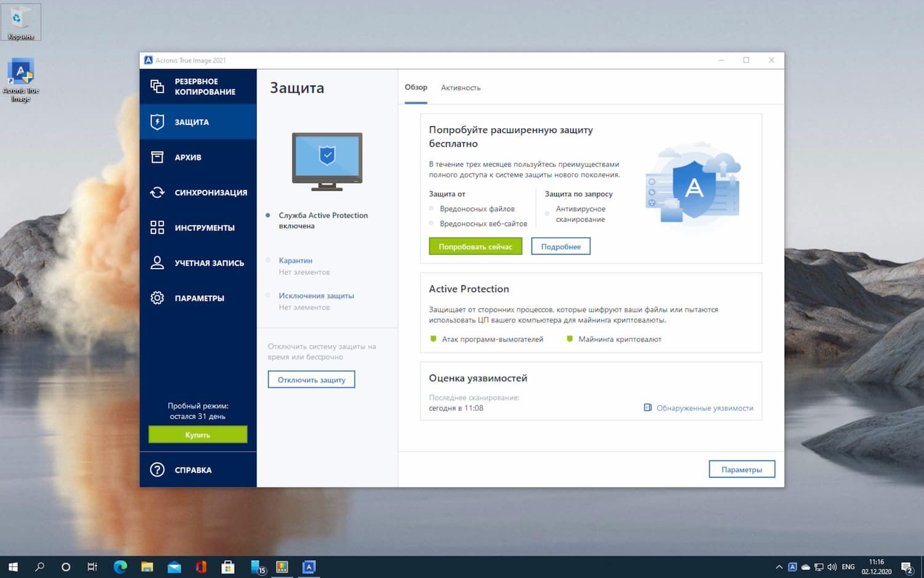Select the Обзор tab
The width and height of the screenshot is (924, 578).
pos(416,88)
